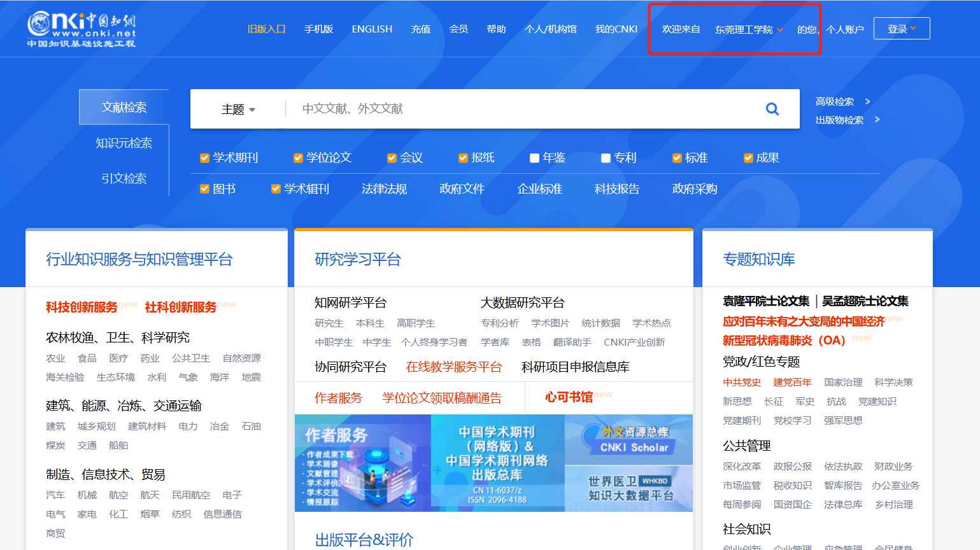This screenshot has width=980, height=550.
Task: Click 个人账户 in the header
Action: tap(845, 29)
